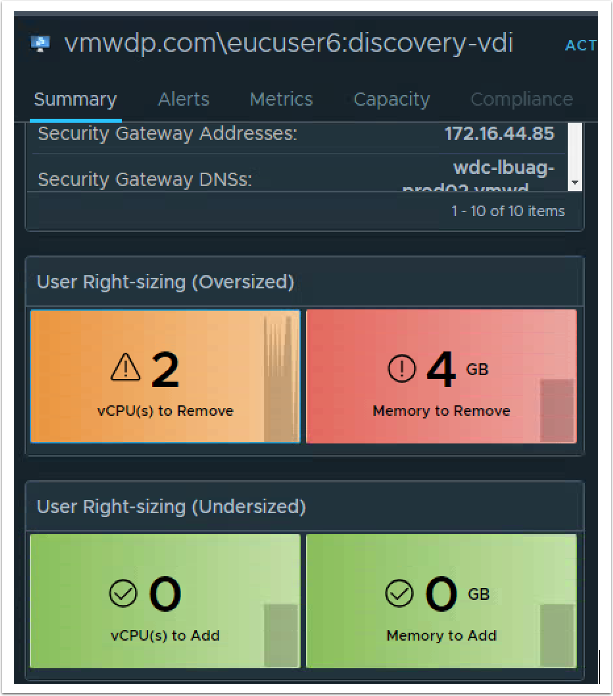Select the Summary tab
Screen dimensions: 613x696
tap(75, 99)
